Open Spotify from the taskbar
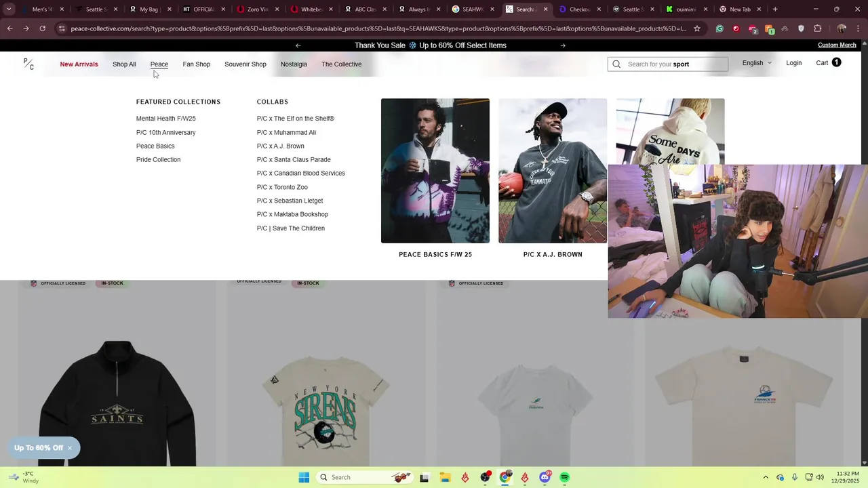The height and width of the screenshot is (488, 868). click(564, 477)
